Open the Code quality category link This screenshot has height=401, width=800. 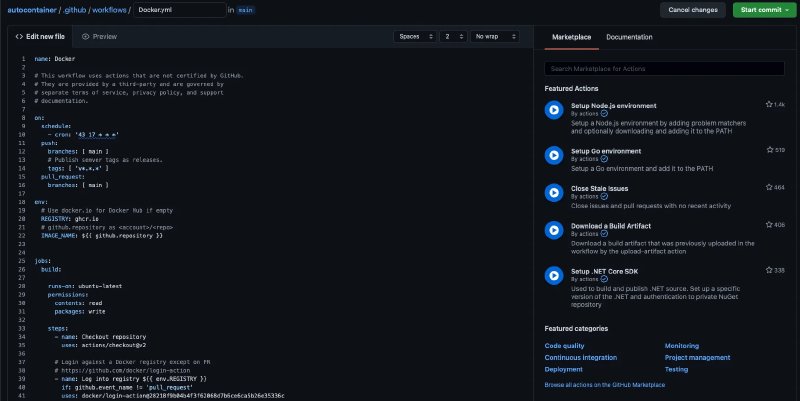click(564, 346)
